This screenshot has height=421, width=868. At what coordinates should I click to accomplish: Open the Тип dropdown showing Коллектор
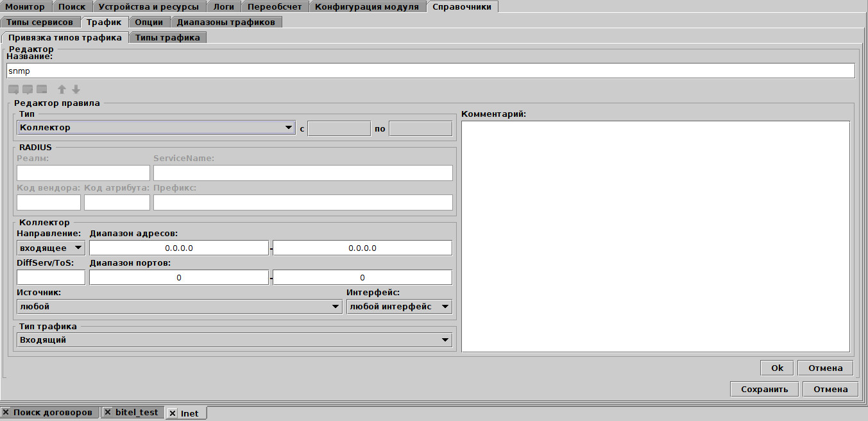[x=156, y=128]
